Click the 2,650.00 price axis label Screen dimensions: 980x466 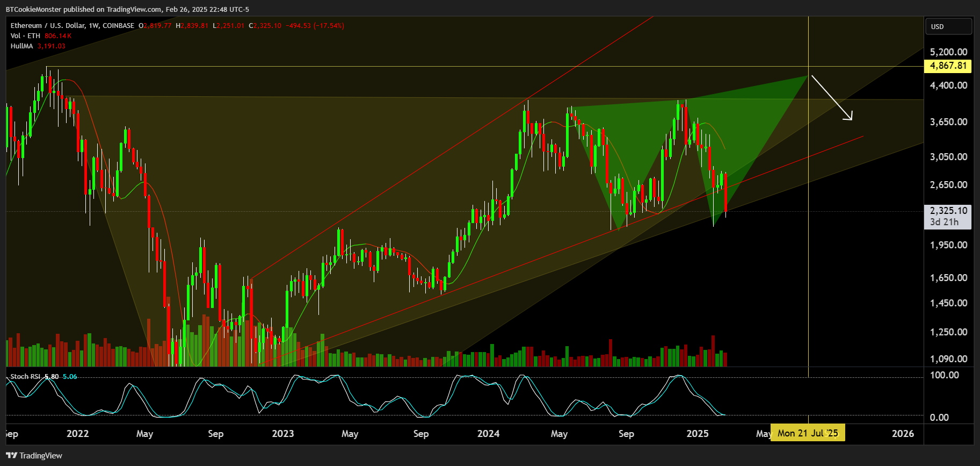click(948, 185)
